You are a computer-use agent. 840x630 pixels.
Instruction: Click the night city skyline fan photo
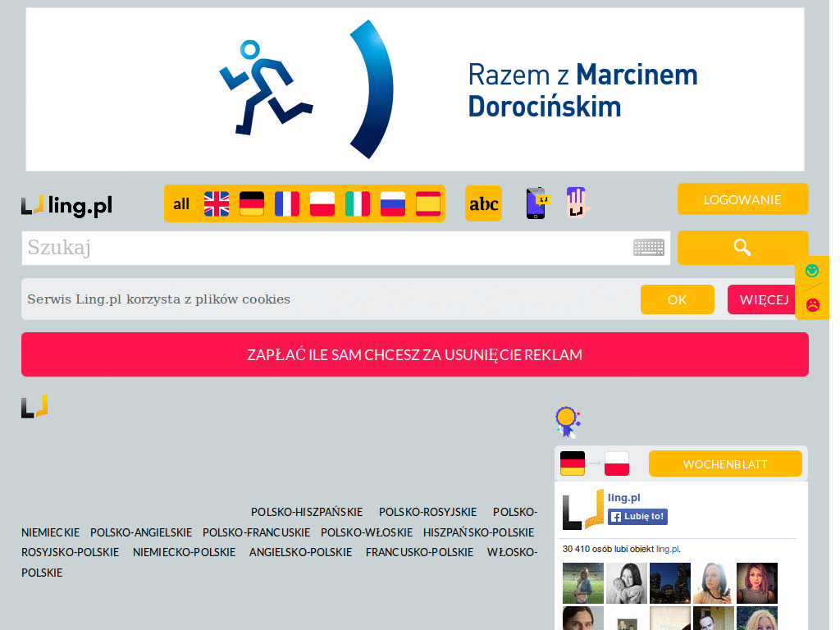click(x=670, y=583)
